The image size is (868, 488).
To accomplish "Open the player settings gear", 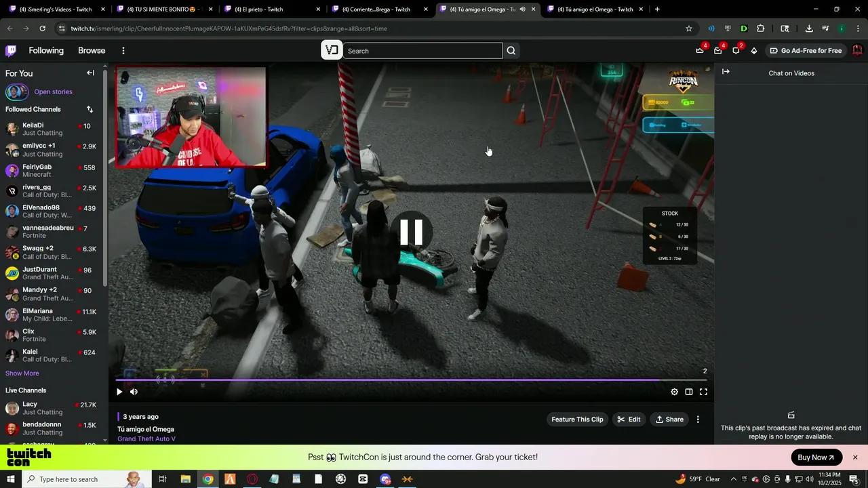I will [674, 392].
